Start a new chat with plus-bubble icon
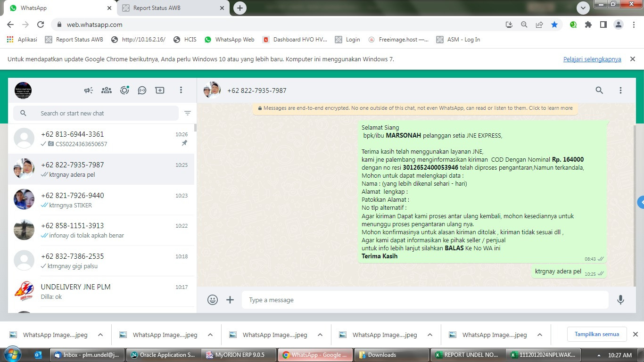 pyautogui.click(x=160, y=90)
